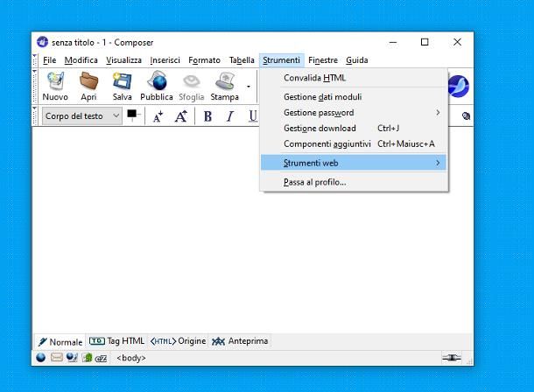Switch to the Origine source tab
The height and width of the screenshot is (392, 534).
click(178, 341)
